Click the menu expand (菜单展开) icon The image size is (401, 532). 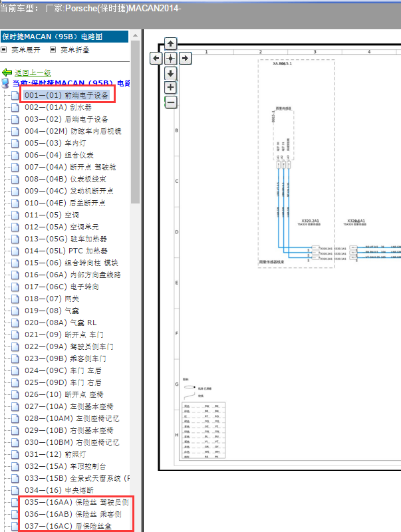pyautogui.click(x=4, y=50)
